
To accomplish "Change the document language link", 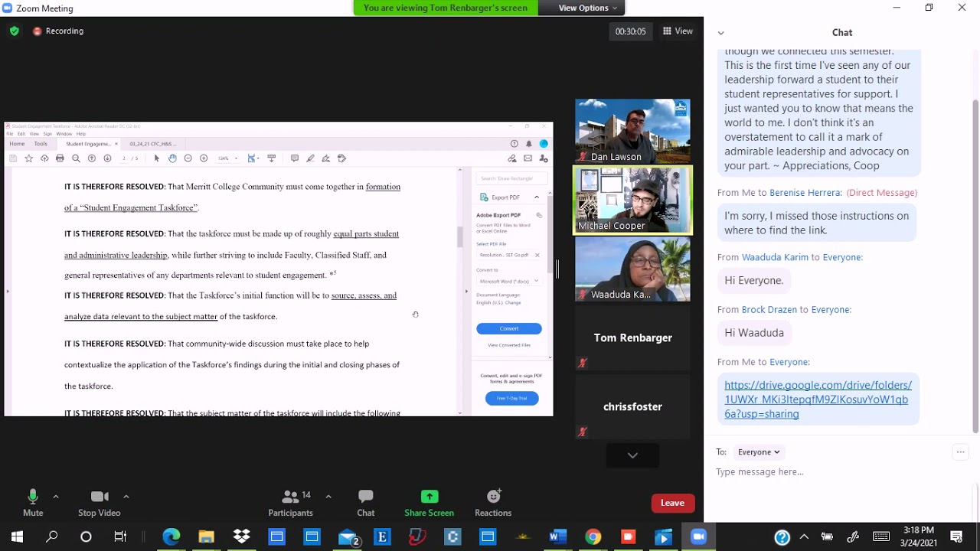I will pos(513,303).
